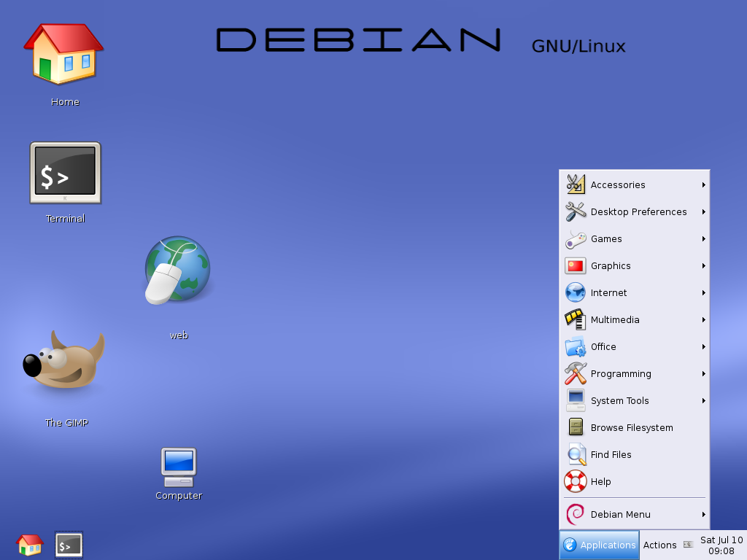This screenshot has width=747, height=560.
Task: Open the Computer desktop icon
Action: pyautogui.click(x=179, y=467)
